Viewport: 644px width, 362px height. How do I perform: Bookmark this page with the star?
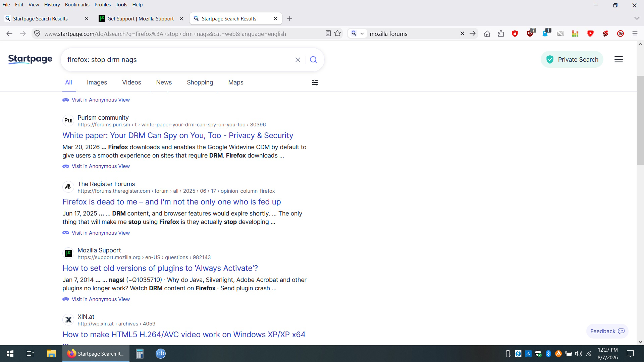(x=337, y=34)
